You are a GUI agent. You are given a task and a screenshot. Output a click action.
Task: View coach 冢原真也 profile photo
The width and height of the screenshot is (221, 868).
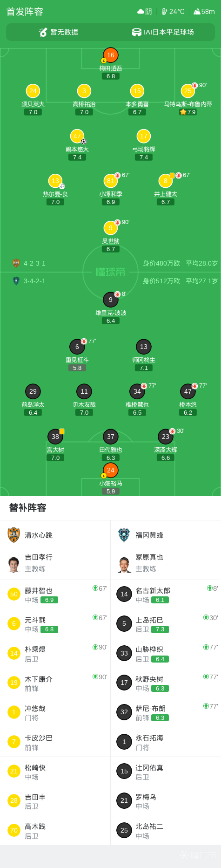click(124, 563)
